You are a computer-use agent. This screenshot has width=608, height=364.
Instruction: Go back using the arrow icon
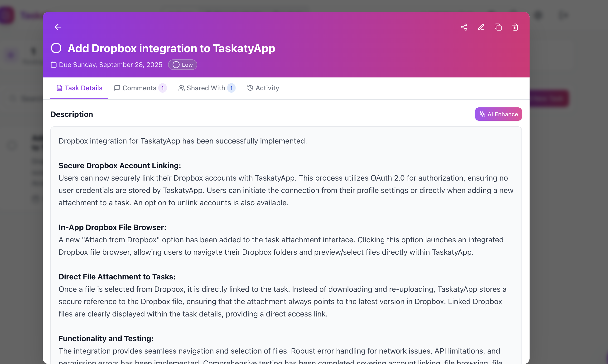click(x=58, y=27)
